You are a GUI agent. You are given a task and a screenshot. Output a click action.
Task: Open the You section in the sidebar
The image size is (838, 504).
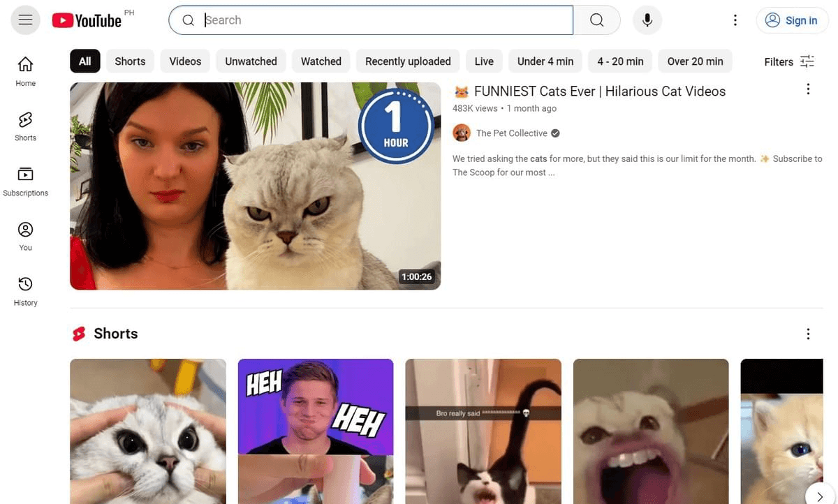coord(25,235)
